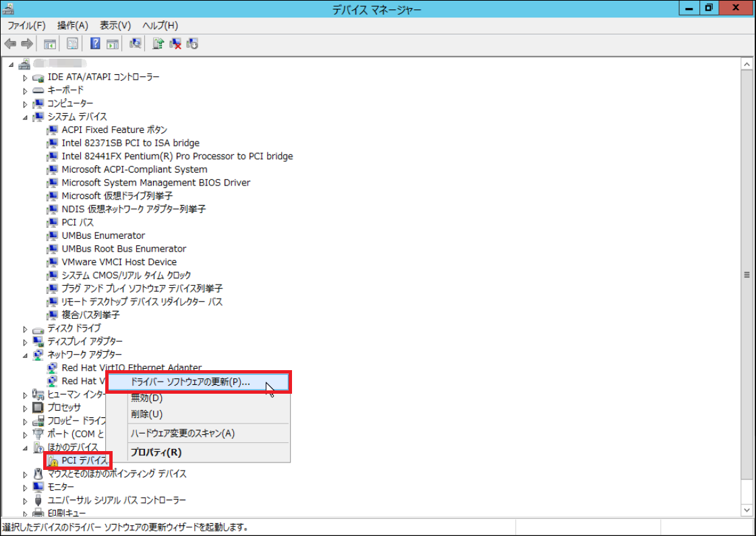The image size is (756, 536).
Task: Select NDIS 仮想ネットワーク アダプター列挙子
Action: [x=134, y=209]
